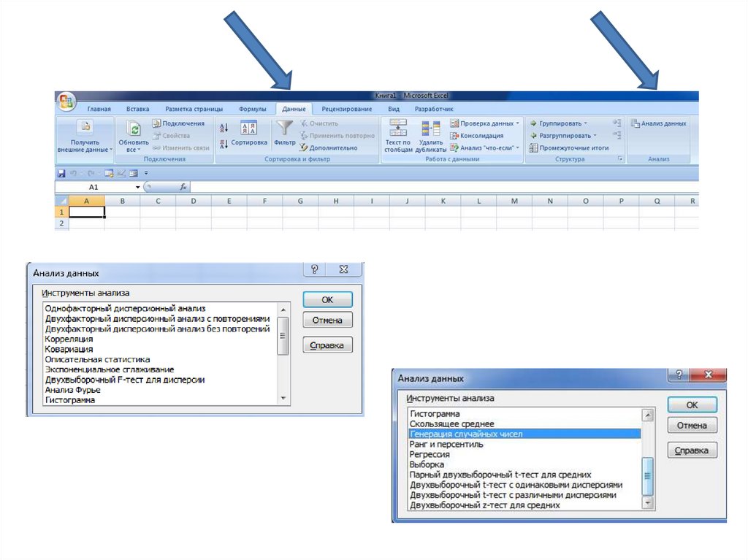This screenshot has width=748, height=560.
Task: Open the Name Box dropdown beside A1
Action: pos(137,187)
